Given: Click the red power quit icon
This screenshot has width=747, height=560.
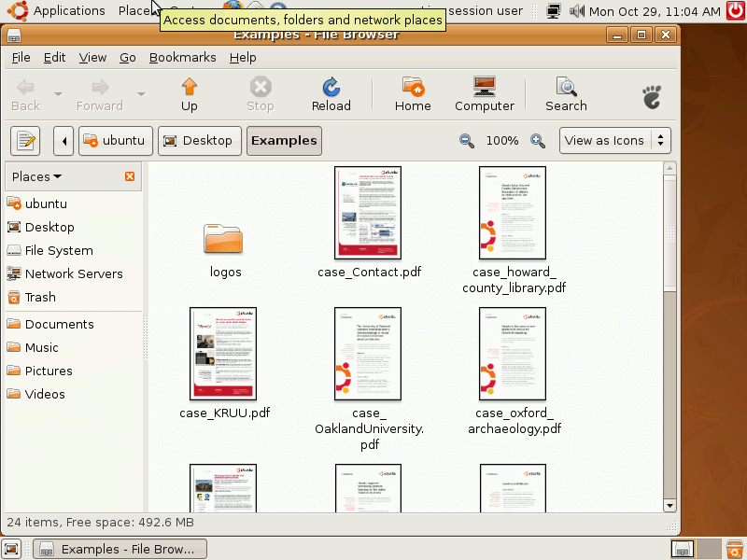Looking at the screenshot, I should point(736,11).
